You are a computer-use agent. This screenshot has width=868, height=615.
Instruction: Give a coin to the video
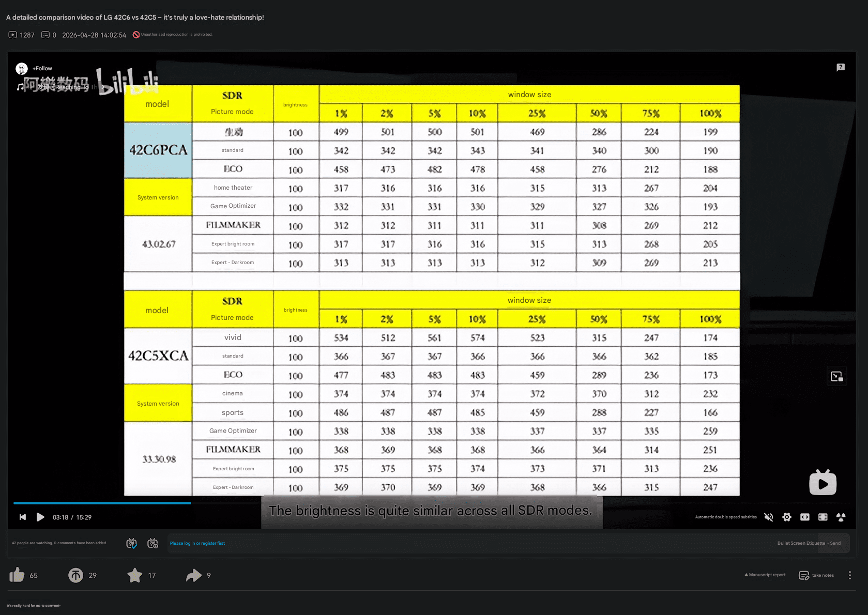click(x=76, y=575)
